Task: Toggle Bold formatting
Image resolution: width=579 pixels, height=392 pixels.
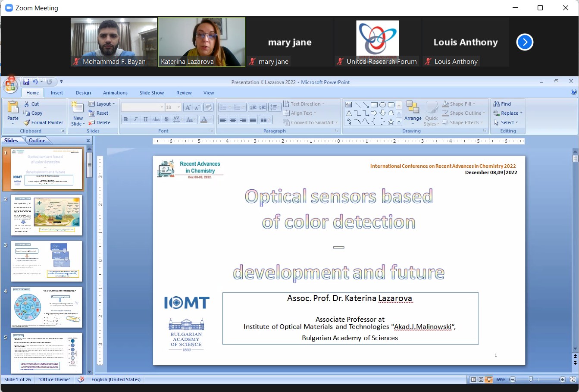Action: coord(125,119)
